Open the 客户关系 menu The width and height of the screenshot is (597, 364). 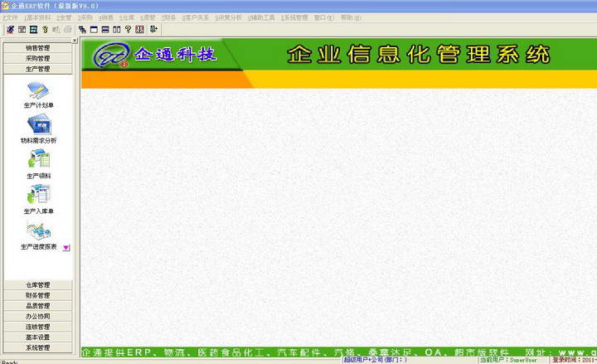tap(196, 17)
